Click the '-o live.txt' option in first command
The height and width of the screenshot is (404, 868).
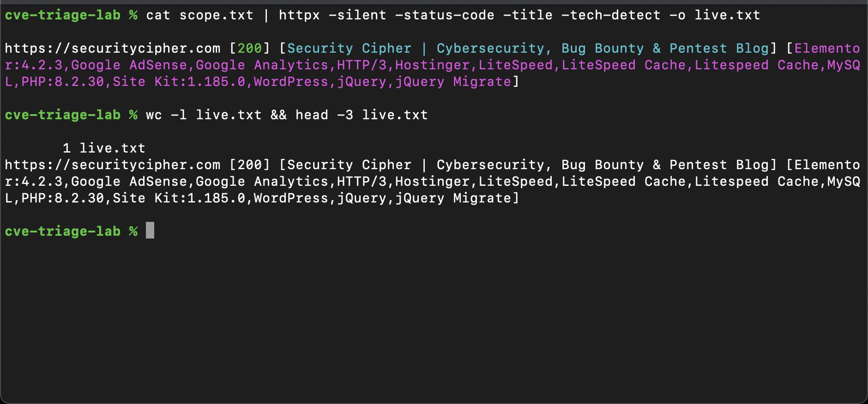tap(715, 15)
